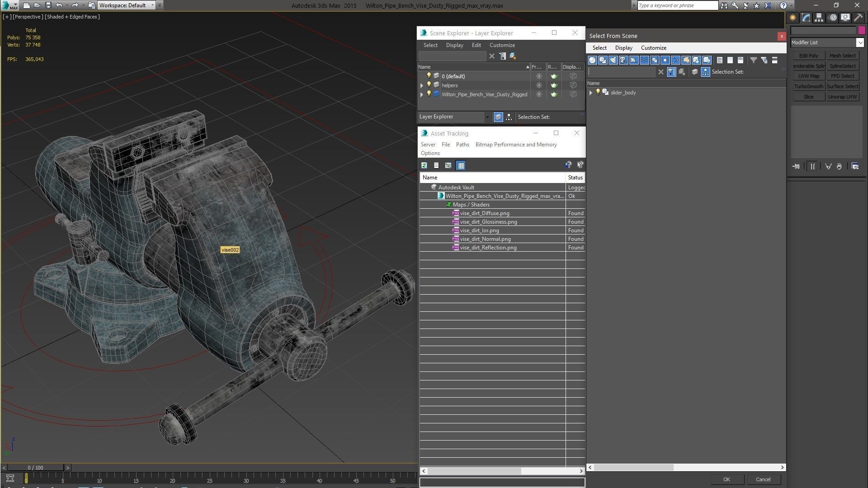Apply the Mesh Select modifier
Screen dimensions: 868x488
842,56
